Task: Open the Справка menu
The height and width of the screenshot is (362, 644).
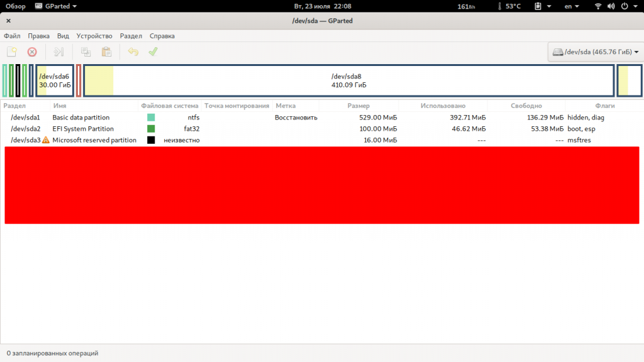Action: coord(162,36)
